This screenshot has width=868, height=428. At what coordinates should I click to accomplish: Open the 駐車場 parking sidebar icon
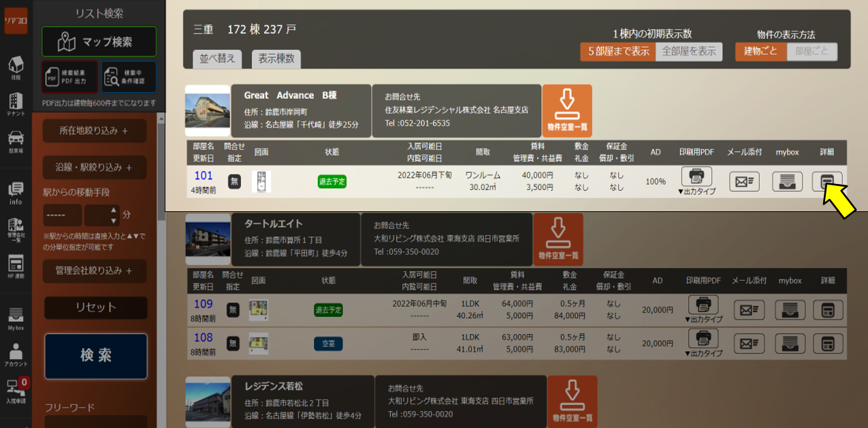pos(16,140)
